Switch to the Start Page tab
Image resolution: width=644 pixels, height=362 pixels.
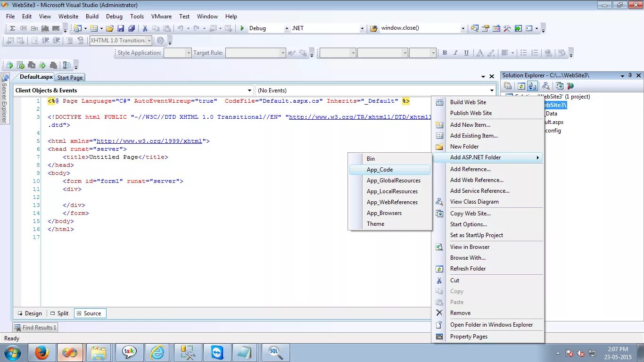(x=70, y=77)
